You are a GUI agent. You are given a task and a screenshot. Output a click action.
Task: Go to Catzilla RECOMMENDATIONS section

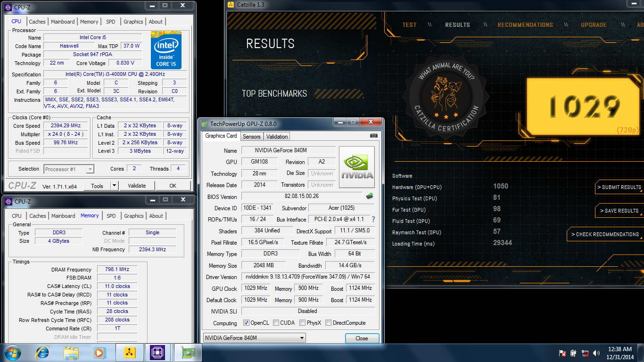click(525, 25)
